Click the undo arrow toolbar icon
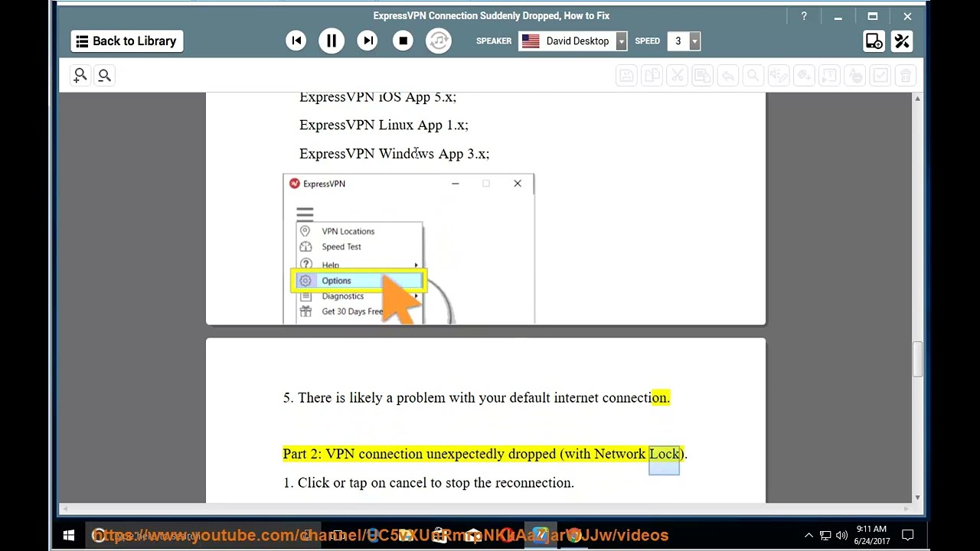 click(727, 75)
